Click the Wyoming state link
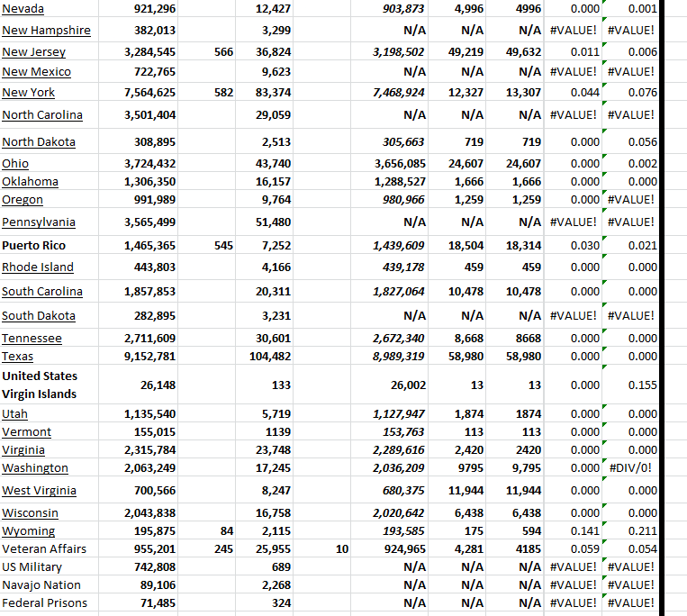This screenshot has height=616, width=687. (x=28, y=531)
